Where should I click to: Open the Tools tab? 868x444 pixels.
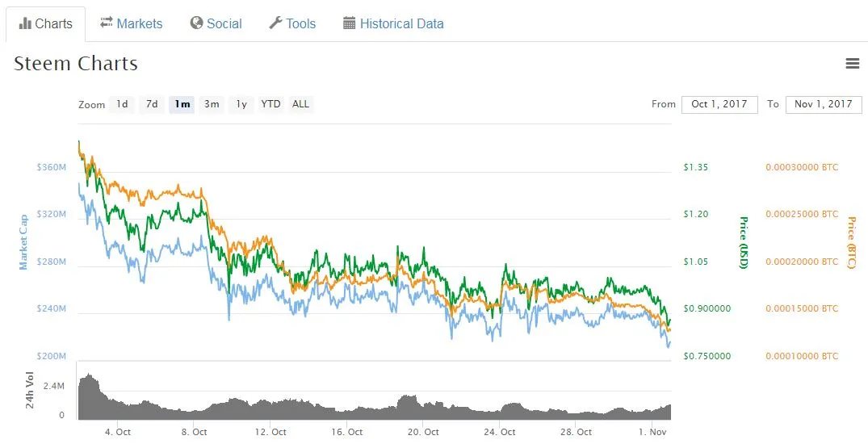click(x=292, y=23)
